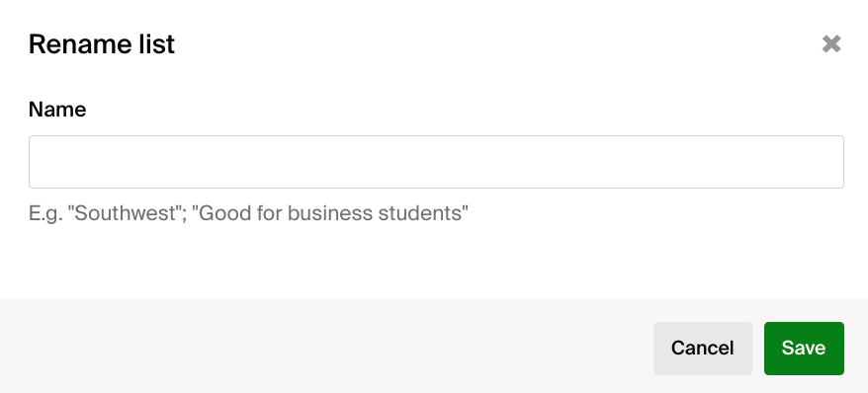Hit the green Save button
This screenshot has height=393, width=868.
(x=804, y=349)
